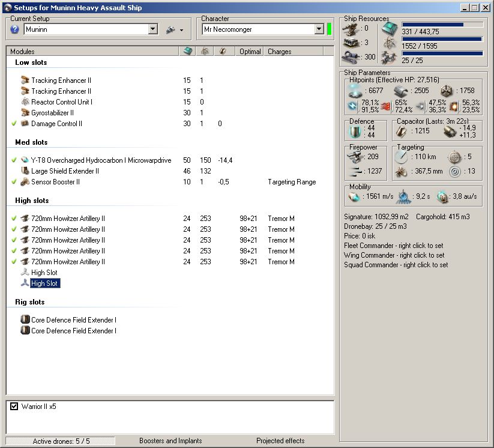The image size is (494, 448).
Task: Click the Muninn setup name field
Action: coord(86,29)
